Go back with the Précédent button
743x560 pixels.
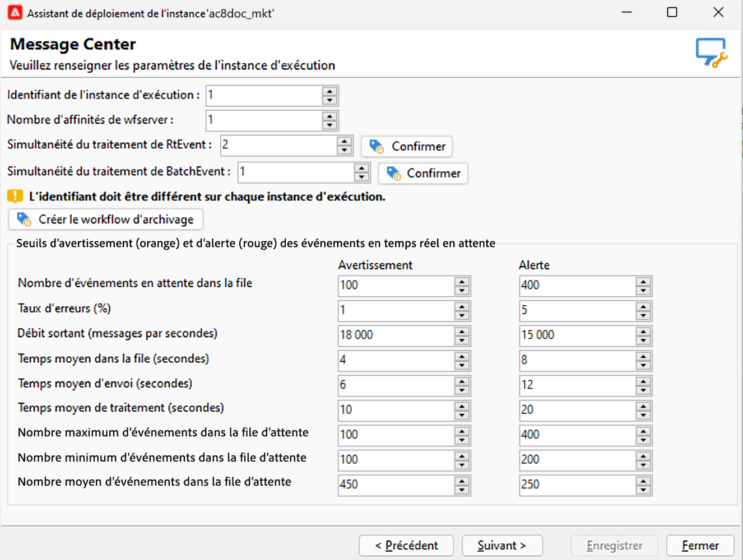407,545
